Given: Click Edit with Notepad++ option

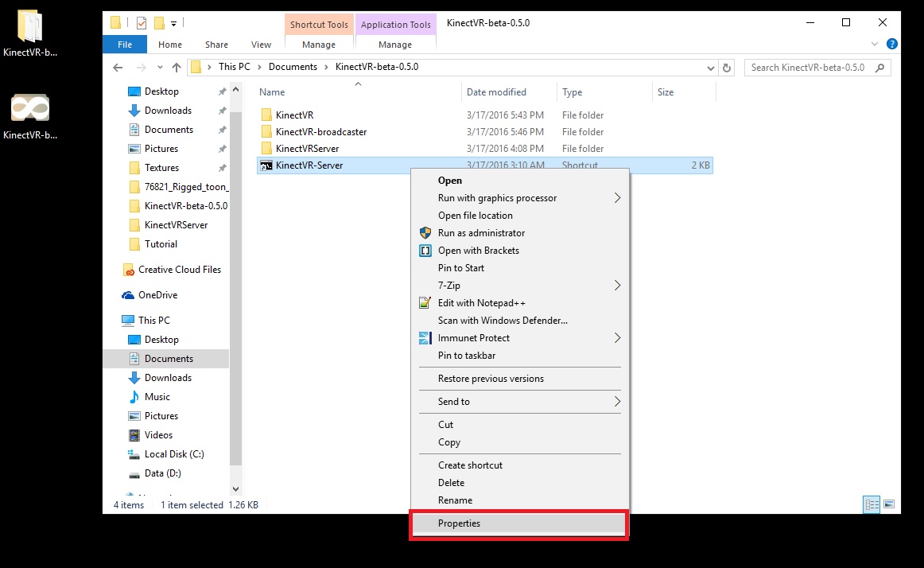Looking at the screenshot, I should [x=481, y=303].
